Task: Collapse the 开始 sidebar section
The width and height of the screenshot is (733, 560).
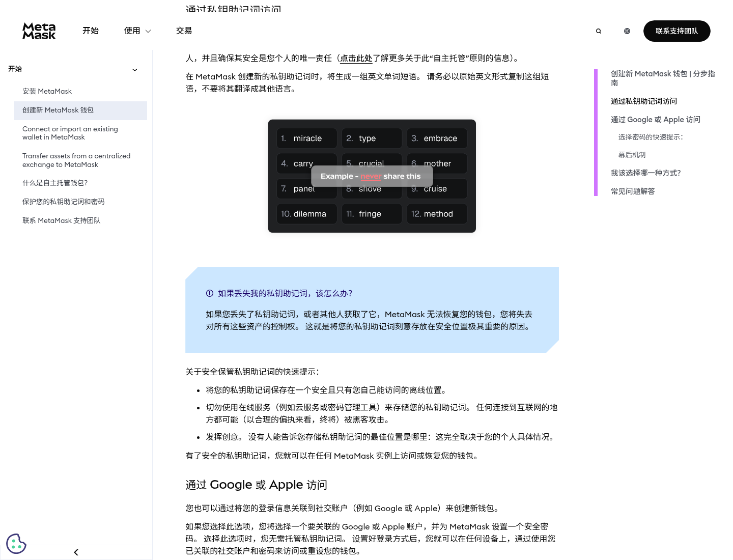Action: (135, 70)
